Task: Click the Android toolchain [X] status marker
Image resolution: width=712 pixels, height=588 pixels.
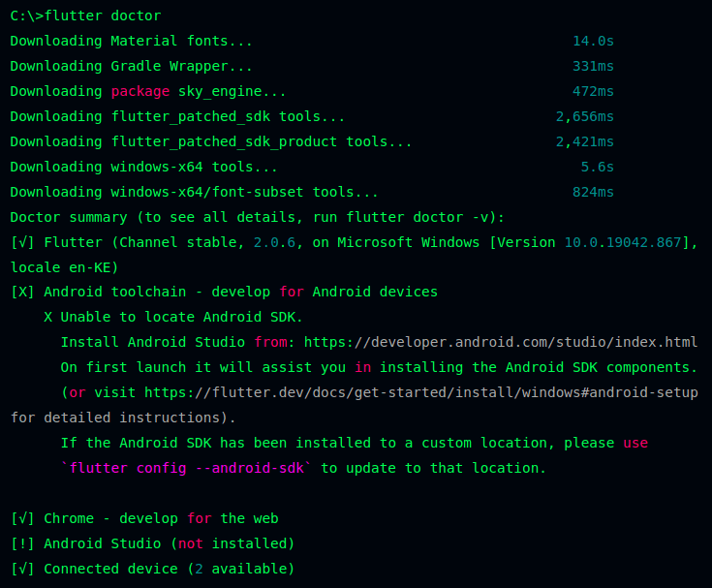Action: (x=22, y=292)
